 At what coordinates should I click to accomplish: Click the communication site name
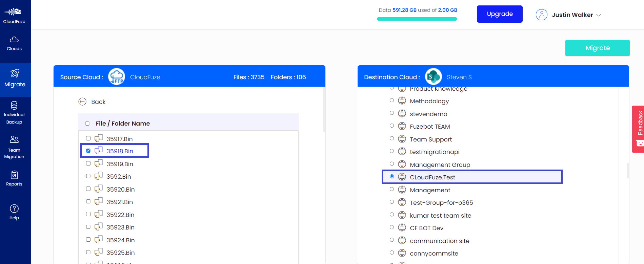(x=440, y=241)
